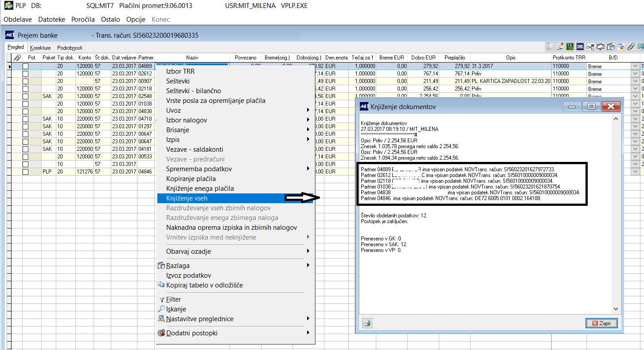Click the paperclip attachment toolbar icon
This screenshot has height=350, width=644.
(631, 47)
